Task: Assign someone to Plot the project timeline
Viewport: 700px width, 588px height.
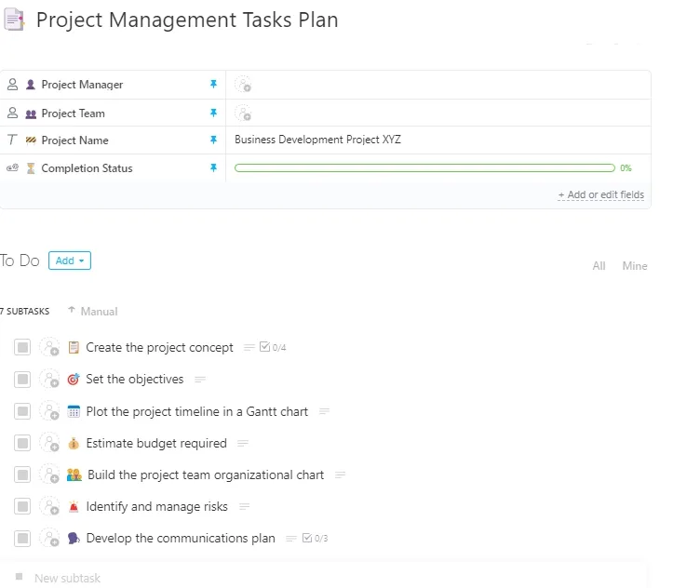Action: click(x=49, y=411)
